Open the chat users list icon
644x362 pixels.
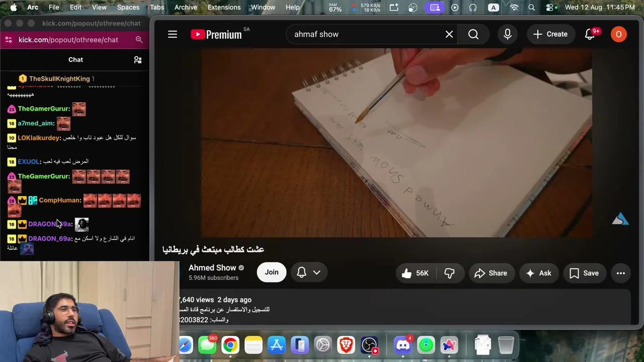click(138, 60)
